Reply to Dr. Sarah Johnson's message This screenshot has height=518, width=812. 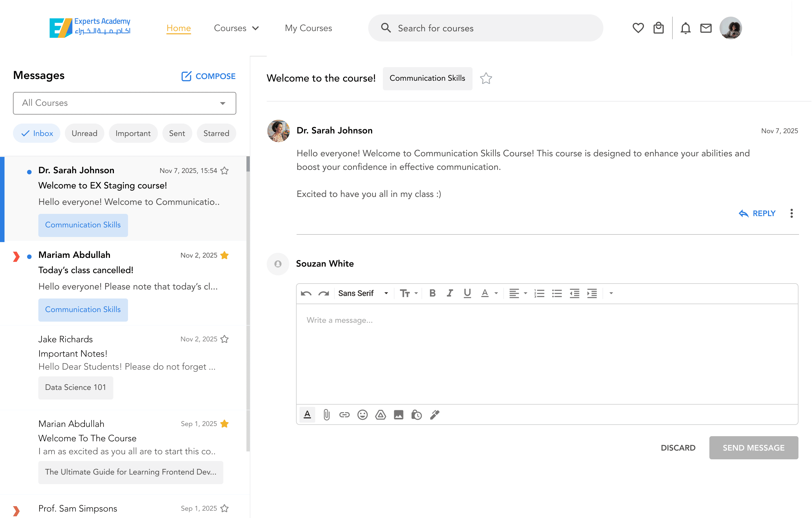pos(757,213)
